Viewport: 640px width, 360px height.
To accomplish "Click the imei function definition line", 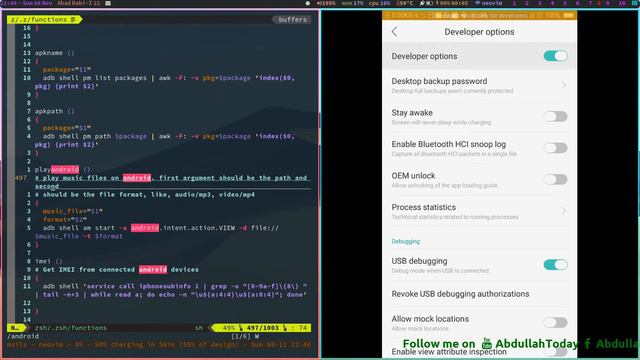I will coord(48,261).
